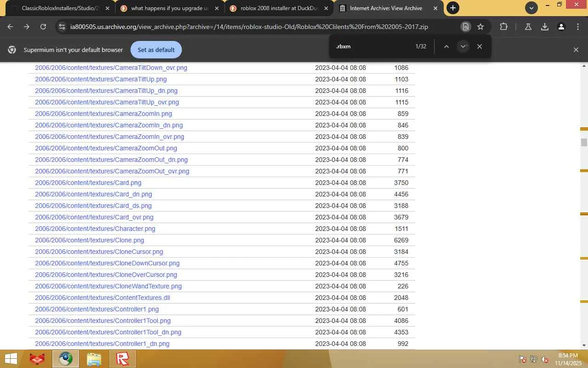Click the scrollbar down arrow

coord(584,345)
